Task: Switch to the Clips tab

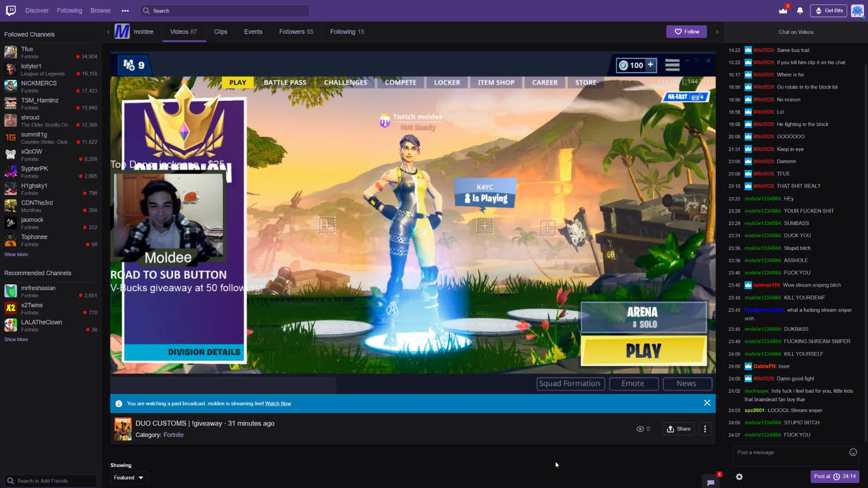Action: (221, 32)
